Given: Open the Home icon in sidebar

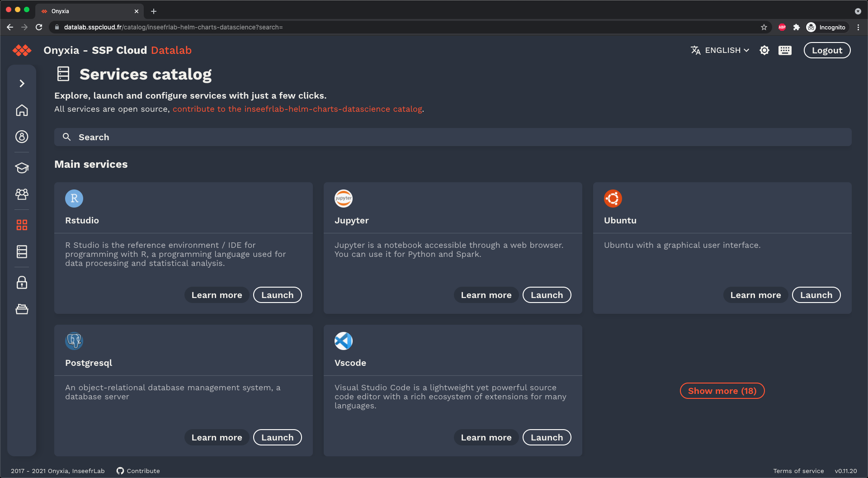Looking at the screenshot, I should [x=22, y=110].
